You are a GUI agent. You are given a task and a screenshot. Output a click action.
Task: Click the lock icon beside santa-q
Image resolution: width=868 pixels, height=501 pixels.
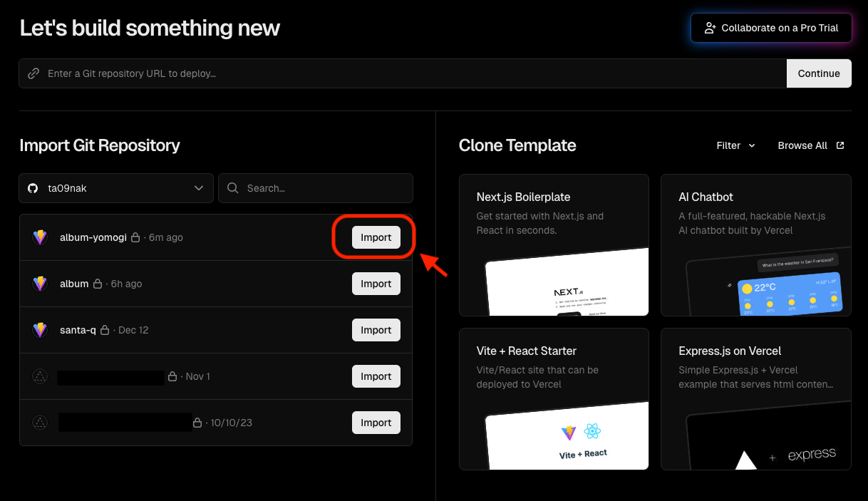click(x=105, y=330)
